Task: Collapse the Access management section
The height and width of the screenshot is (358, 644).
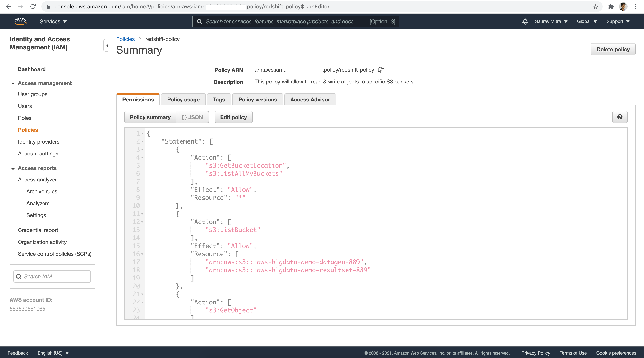Action: click(13, 83)
